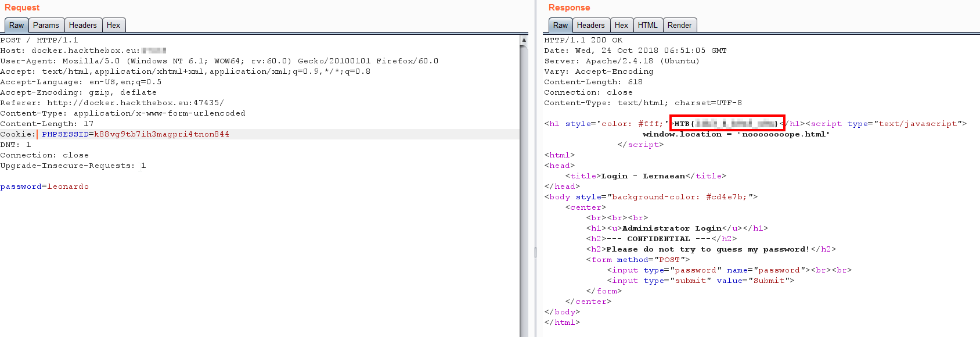The height and width of the screenshot is (337, 980).
Task: Click the User-Agent header line
Action: click(219, 61)
